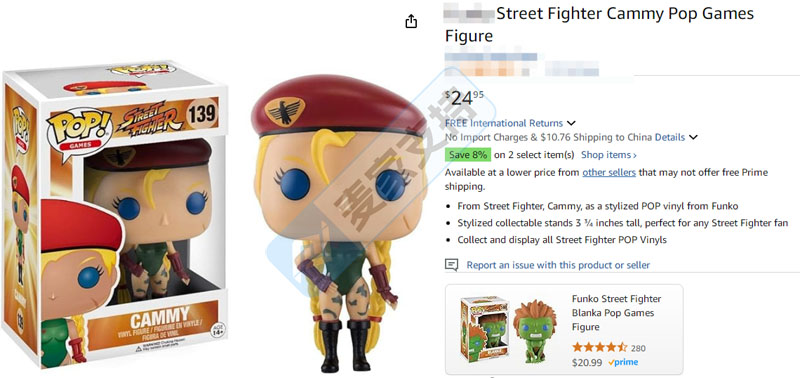Click the Cammy boxed figure image
Image resolution: width=800 pixels, height=378 pixels.
pyautogui.click(x=116, y=214)
